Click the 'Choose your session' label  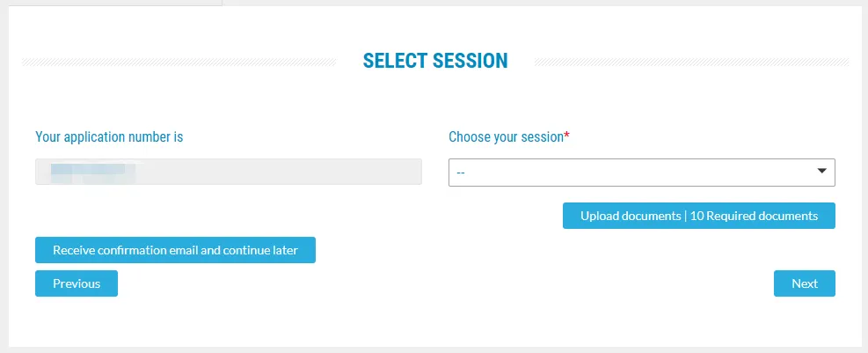tap(506, 137)
